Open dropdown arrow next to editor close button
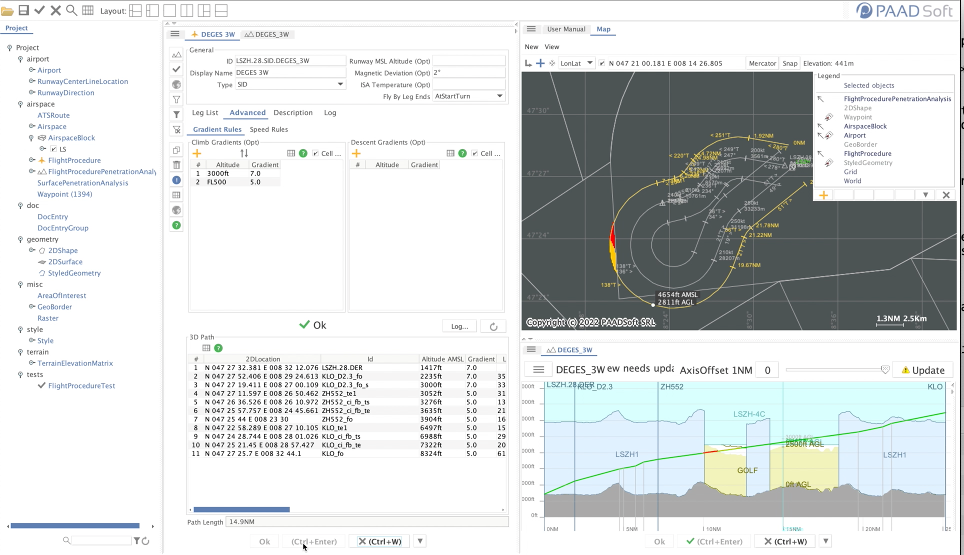 [420, 541]
